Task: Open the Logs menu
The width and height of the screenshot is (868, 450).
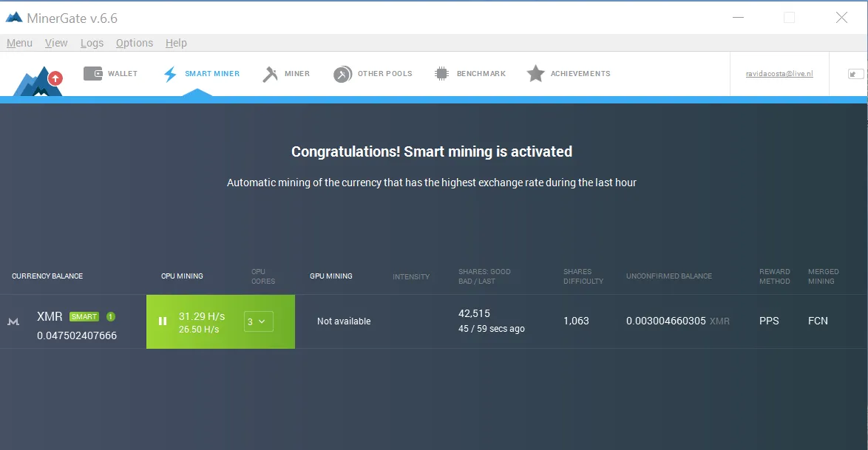Action: (x=92, y=43)
